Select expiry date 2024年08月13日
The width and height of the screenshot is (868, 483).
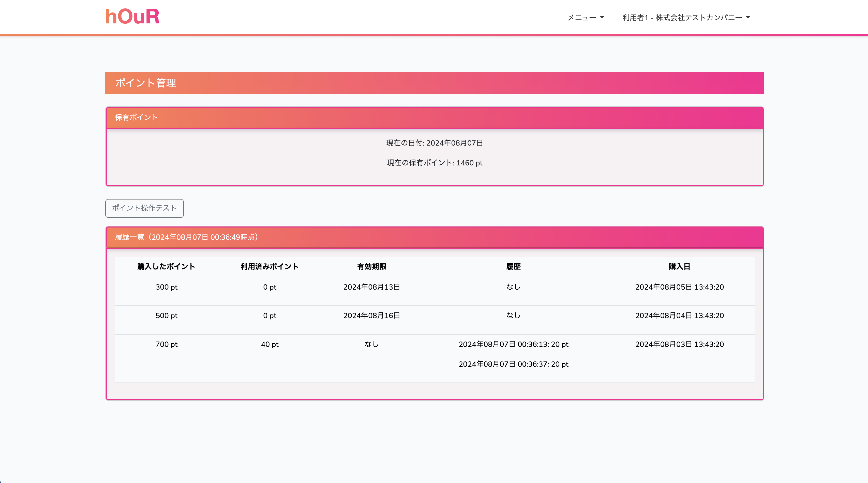point(372,287)
